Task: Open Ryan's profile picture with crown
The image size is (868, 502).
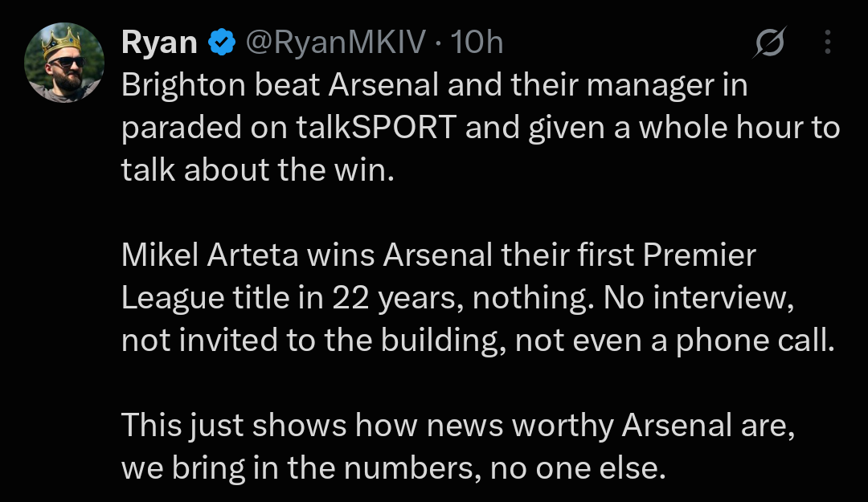Action: (x=64, y=63)
